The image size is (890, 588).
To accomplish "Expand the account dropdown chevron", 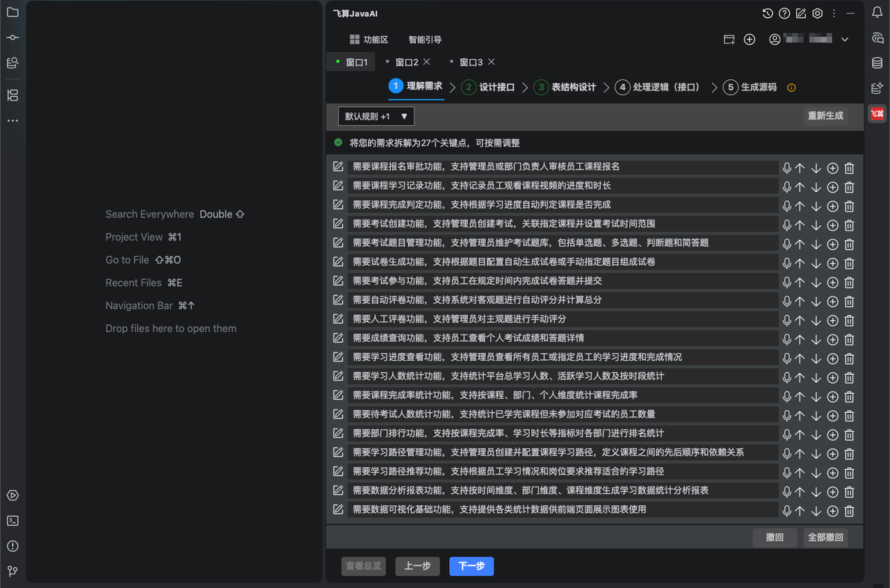I will pyautogui.click(x=845, y=40).
